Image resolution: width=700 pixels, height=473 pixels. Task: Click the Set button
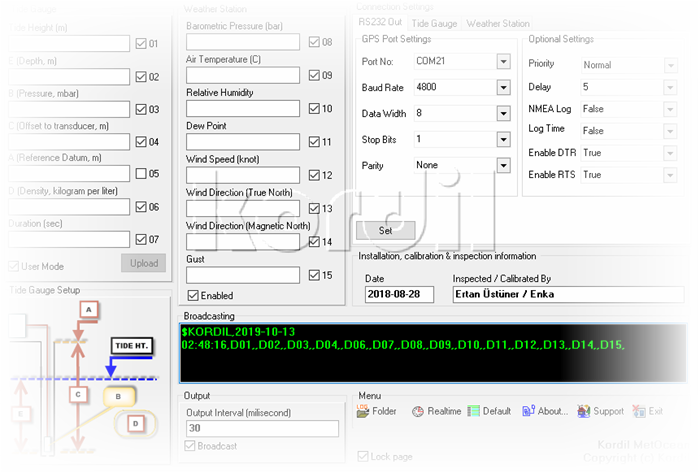tap(385, 230)
